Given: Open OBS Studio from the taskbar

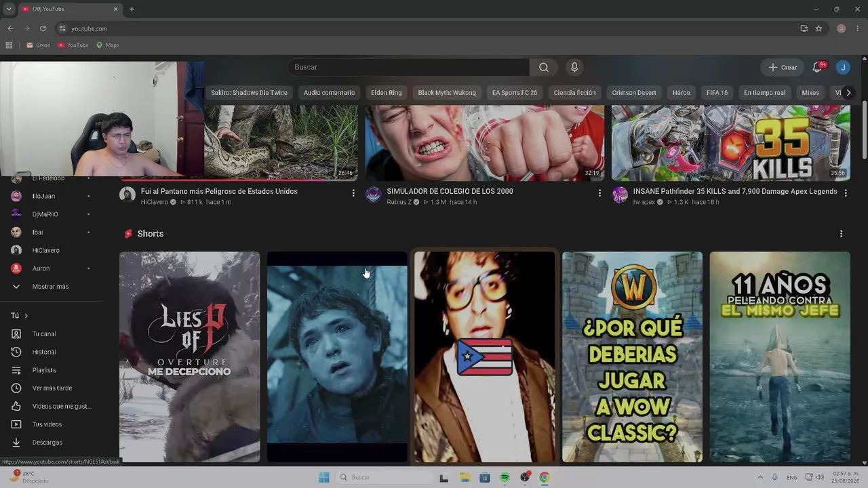Looking at the screenshot, I should pyautogui.click(x=525, y=478).
